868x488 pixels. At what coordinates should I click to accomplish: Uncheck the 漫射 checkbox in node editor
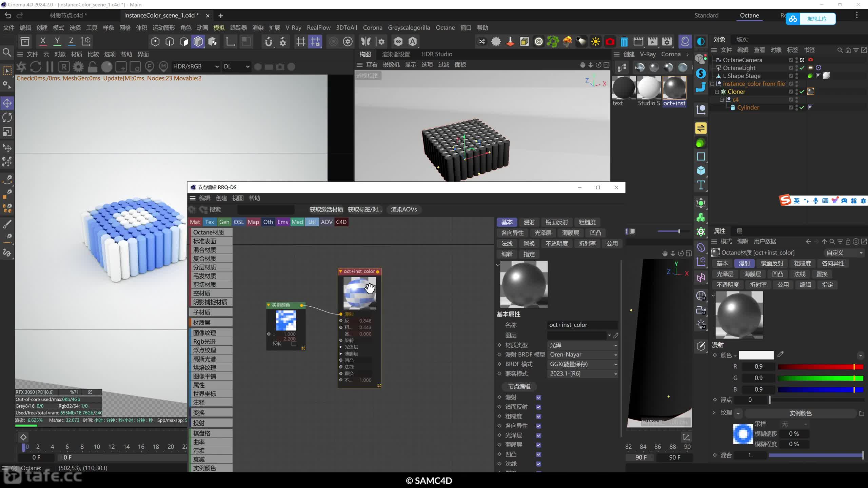click(x=538, y=397)
